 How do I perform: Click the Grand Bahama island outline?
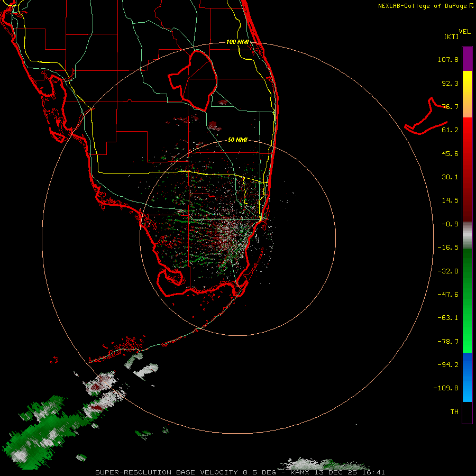coord(426,116)
